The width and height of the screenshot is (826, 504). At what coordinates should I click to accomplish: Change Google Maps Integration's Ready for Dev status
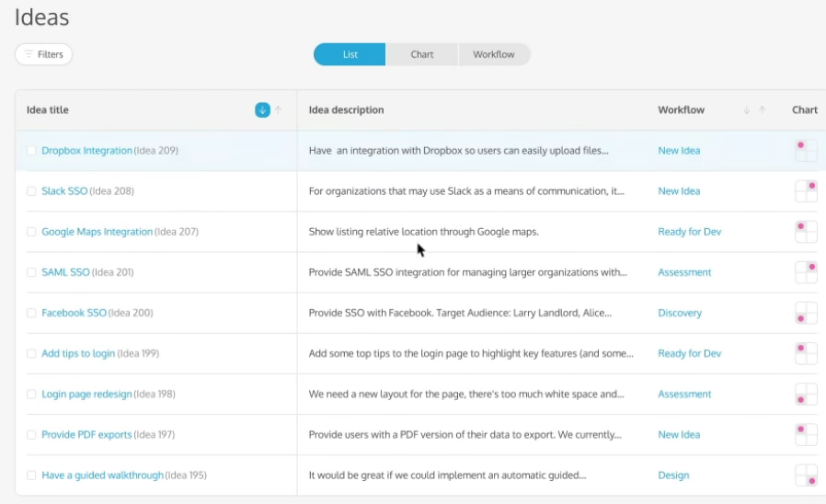coord(690,232)
